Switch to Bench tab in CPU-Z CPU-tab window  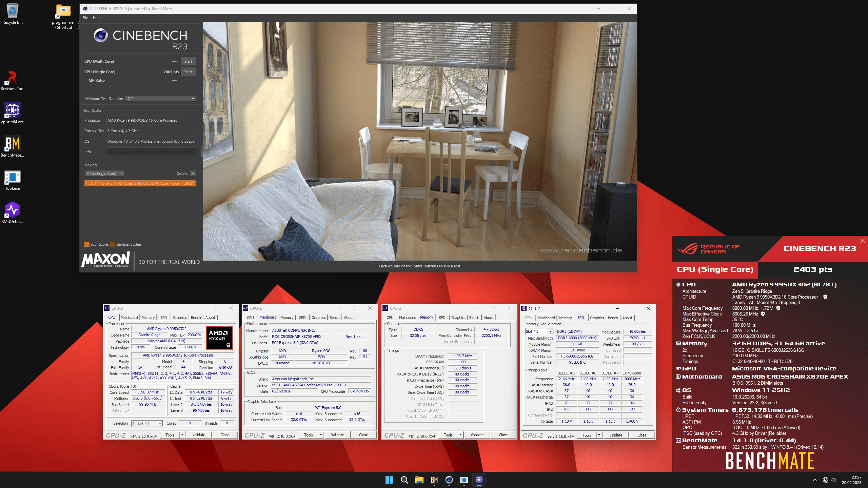click(196, 318)
